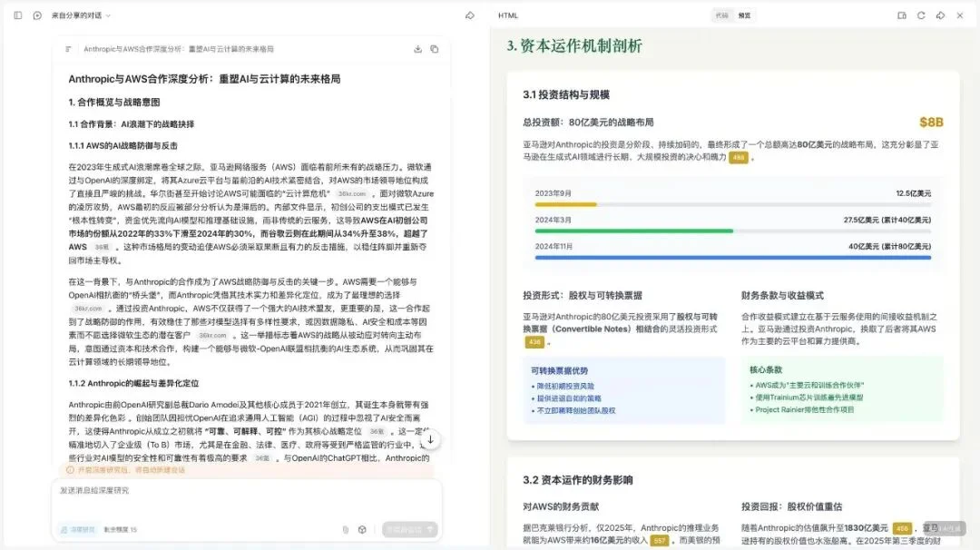Open the send options dropdown arrow
980x550 pixels.
430,530
